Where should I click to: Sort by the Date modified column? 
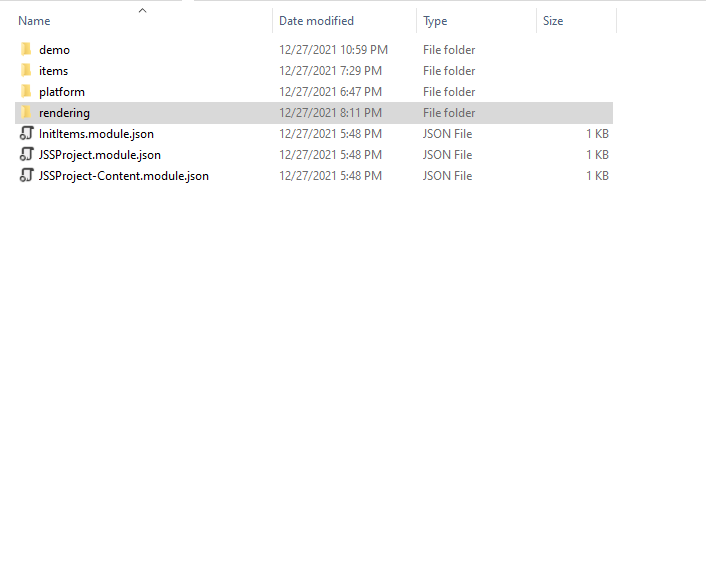pos(316,21)
